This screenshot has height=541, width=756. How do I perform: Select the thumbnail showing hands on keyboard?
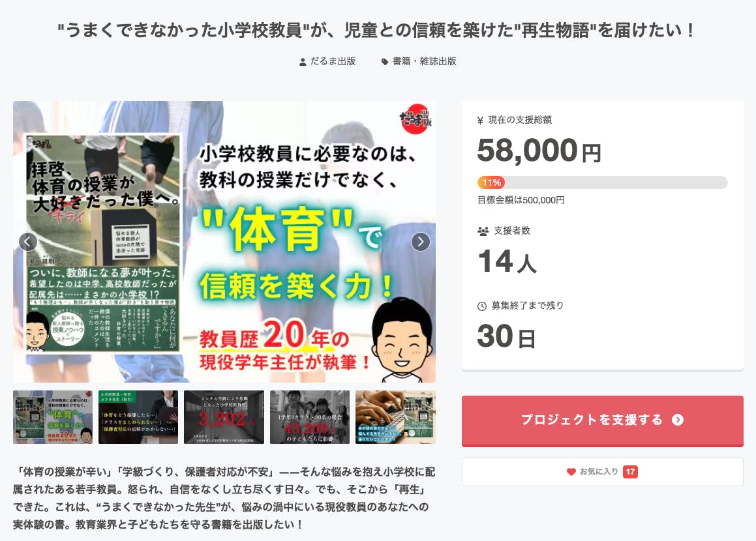pos(395,417)
